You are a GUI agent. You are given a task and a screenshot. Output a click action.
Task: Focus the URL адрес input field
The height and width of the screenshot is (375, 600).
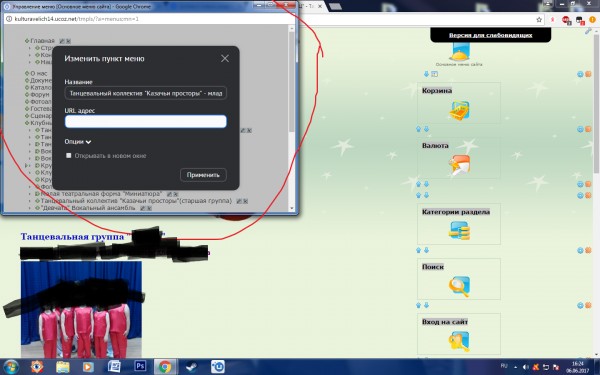pyautogui.click(x=146, y=121)
